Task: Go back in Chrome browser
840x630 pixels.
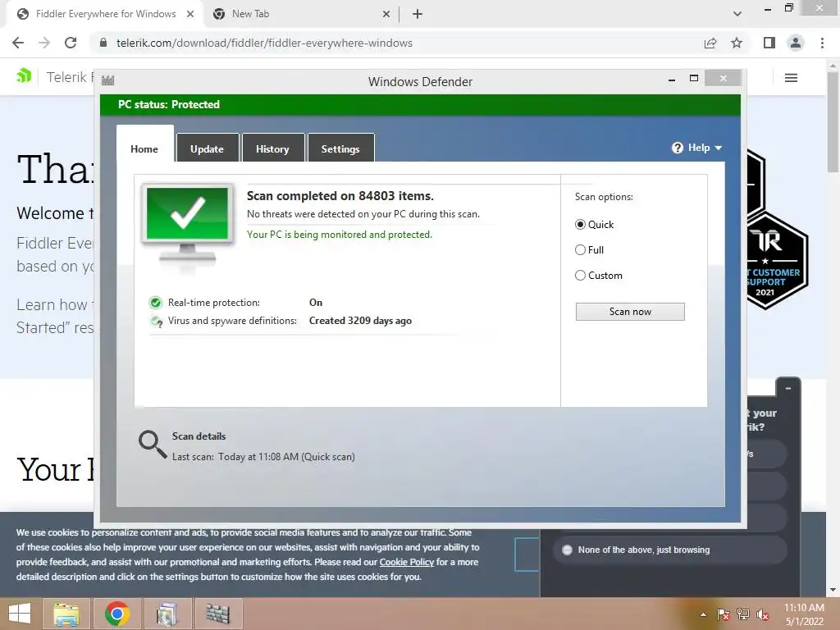Action: [18, 43]
